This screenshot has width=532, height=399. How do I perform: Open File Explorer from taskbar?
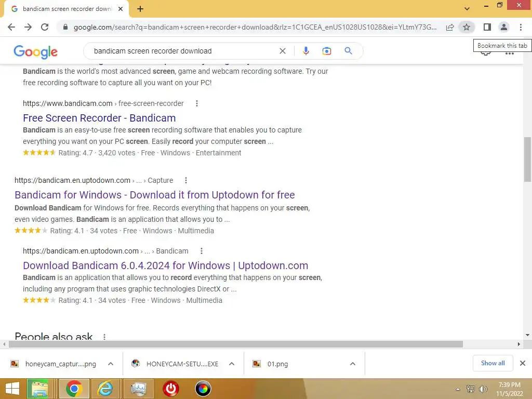tap(39, 389)
